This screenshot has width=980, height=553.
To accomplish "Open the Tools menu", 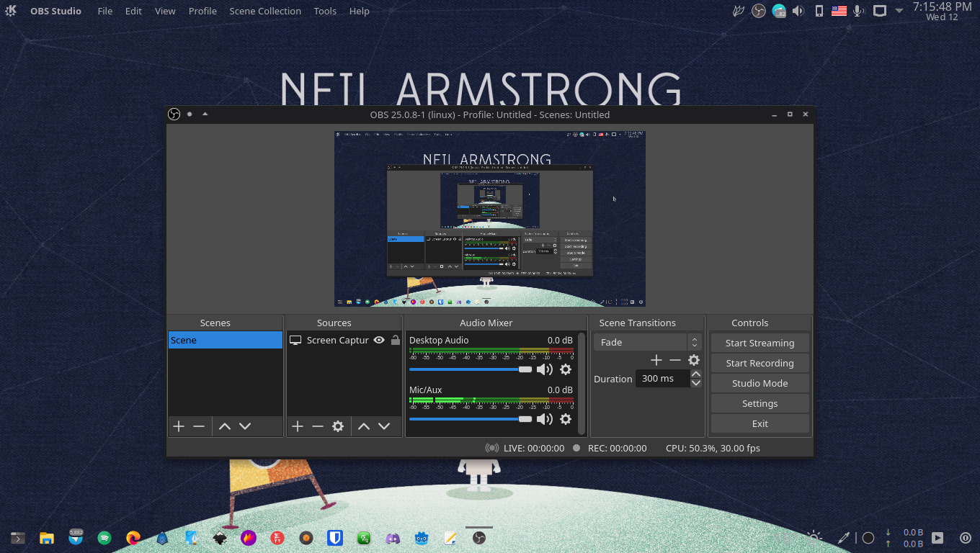I will 325,11.
